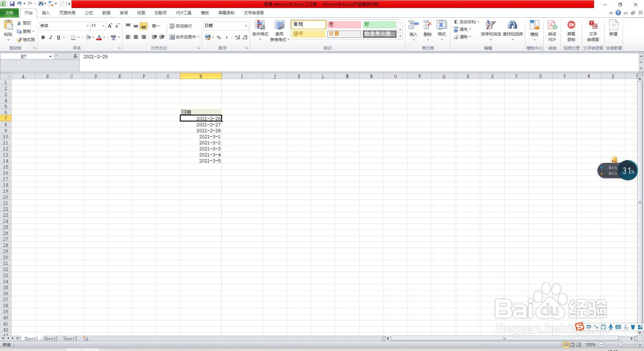Open text orientation options
Screen dimensions: 644x351
point(155,26)
